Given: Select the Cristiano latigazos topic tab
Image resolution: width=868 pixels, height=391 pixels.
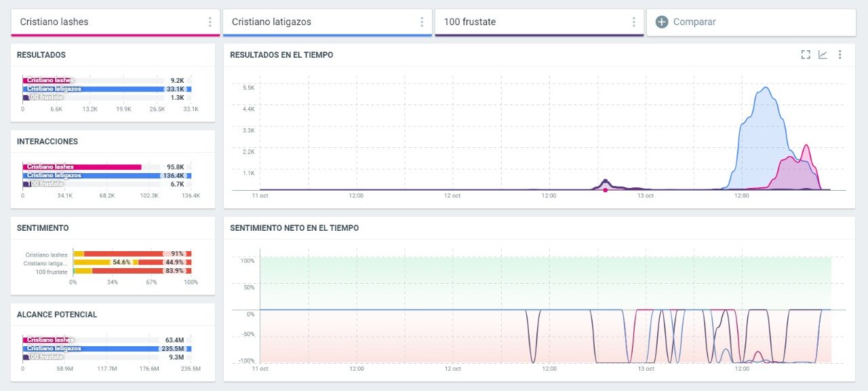Looking at the screenshot, I should [x=327, y=22].
